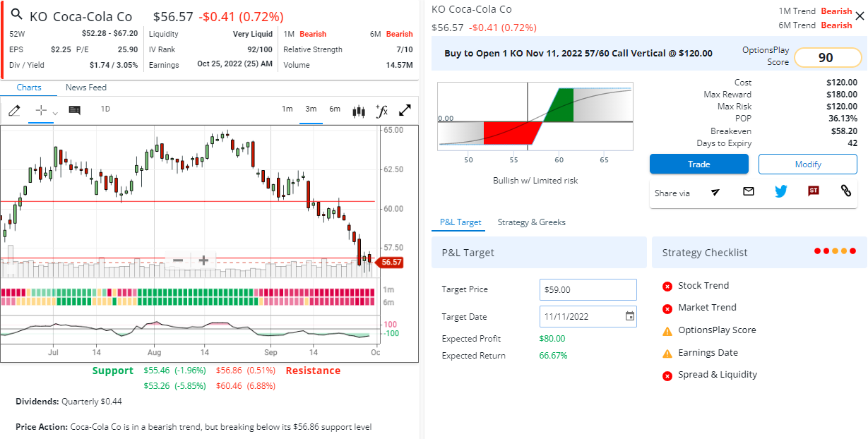This screenshot has width=868, height=439.
Task: Close the trade panel with X
Action: click(859, 16)
